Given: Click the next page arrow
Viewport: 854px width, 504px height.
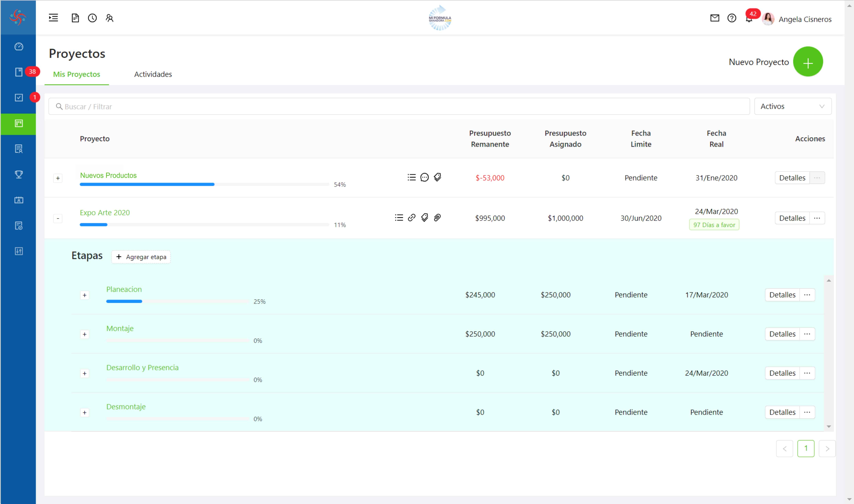Looking at the screenshot, I should [x=827, y=449].
